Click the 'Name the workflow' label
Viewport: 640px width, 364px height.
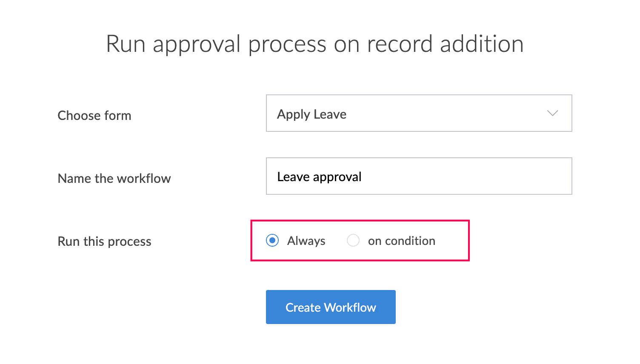tap(114, 178)
